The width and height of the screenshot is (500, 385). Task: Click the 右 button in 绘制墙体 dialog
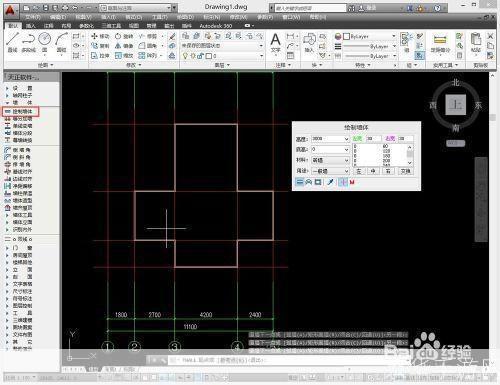click(x=388, y=171)
